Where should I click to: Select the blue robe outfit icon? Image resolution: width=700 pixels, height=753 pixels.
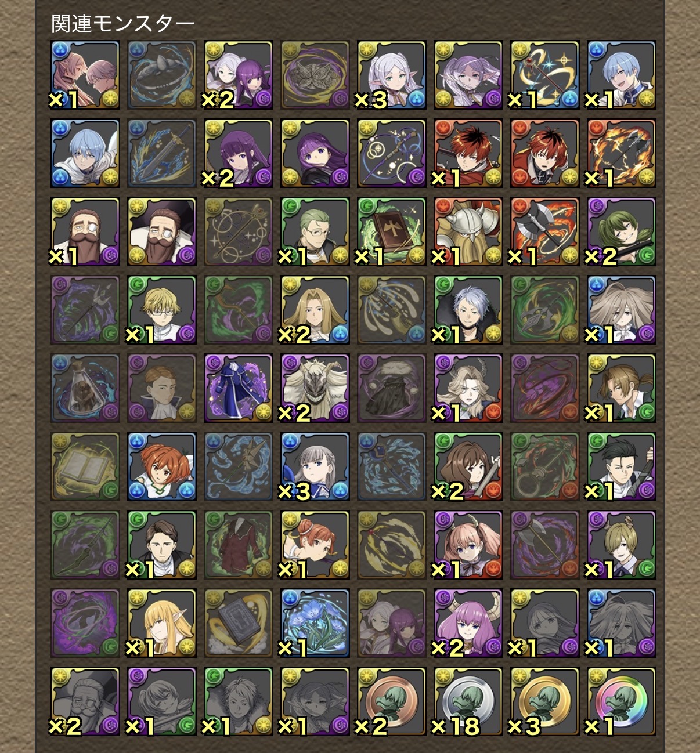pyautogui.click(x=238, y=388)
